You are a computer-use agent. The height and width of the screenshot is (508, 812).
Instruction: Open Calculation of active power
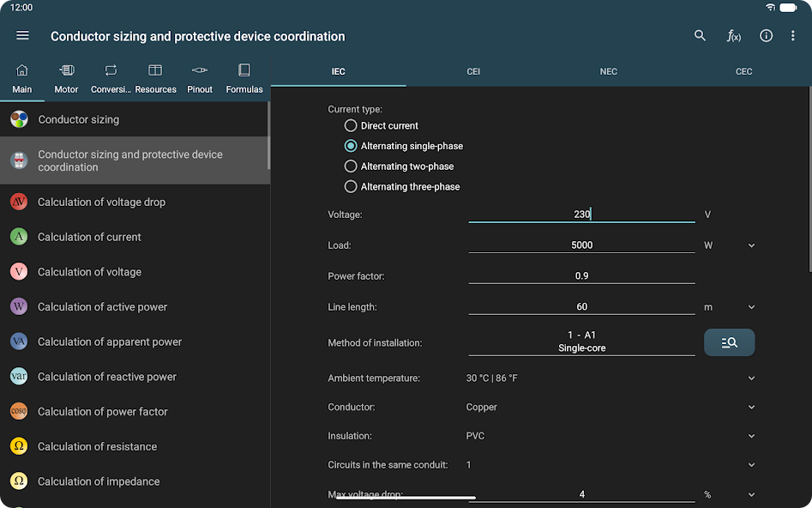(134, 306)
